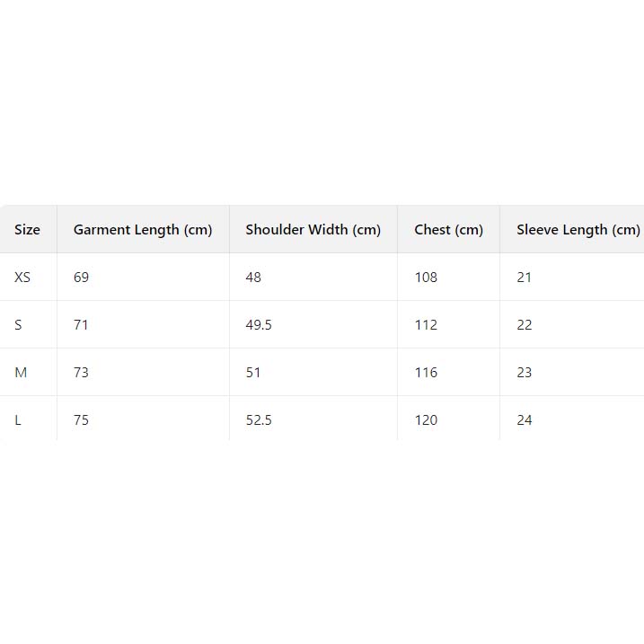Viewport: 644px width, 644px height.
Task: Click the Size column header
Action: (27, 230)
